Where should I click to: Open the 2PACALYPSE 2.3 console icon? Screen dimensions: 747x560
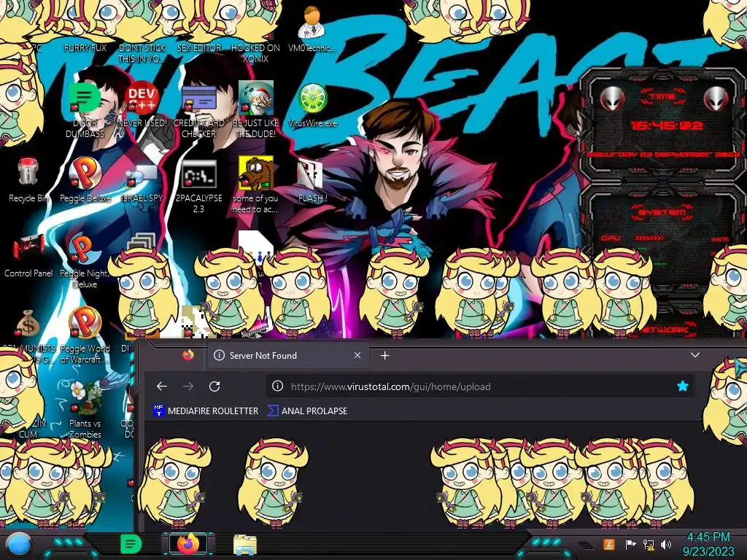click(x=198, y=186)
